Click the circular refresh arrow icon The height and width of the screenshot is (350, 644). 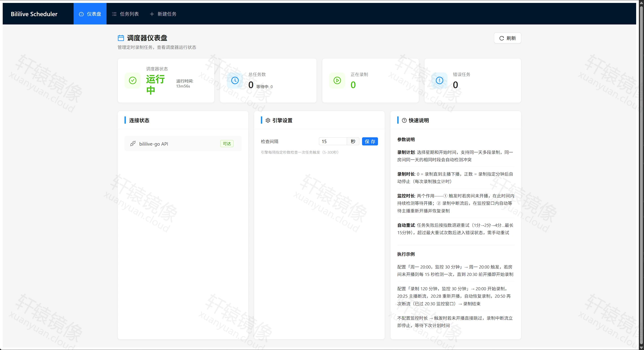[x=502, y=38]
